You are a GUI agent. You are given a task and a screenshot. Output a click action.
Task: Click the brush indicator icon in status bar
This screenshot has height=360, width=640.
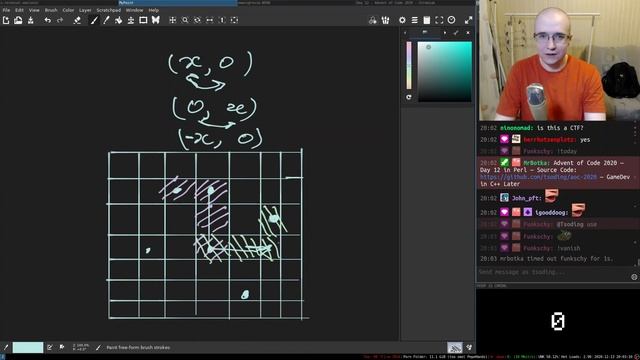tap(6, 347)
